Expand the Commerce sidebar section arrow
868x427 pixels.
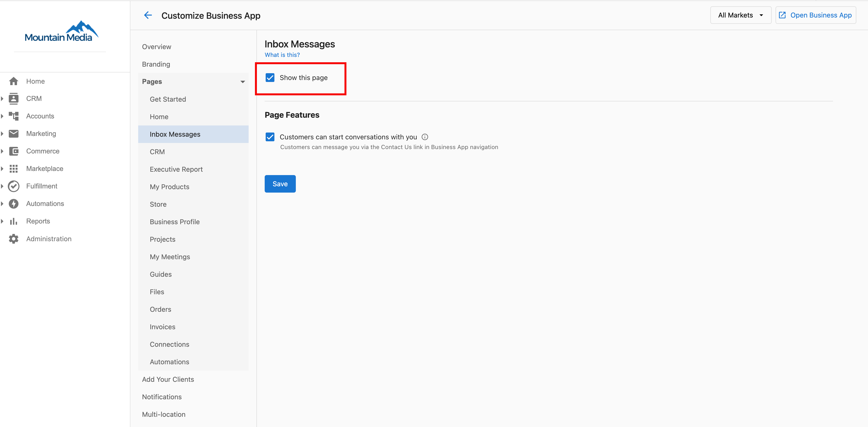(x=2, y=151)
